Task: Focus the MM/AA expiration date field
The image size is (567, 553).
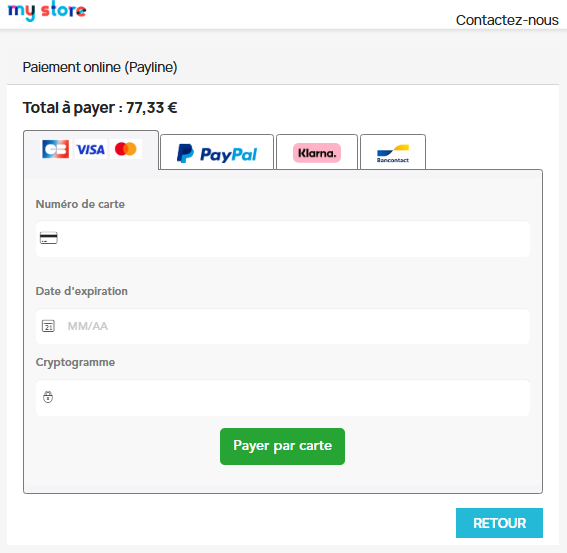Action: coord(283,326)
